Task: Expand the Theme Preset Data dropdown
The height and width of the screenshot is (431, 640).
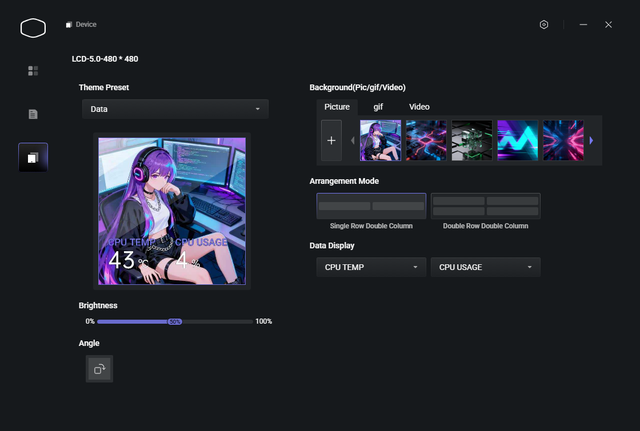Action: point(175,109)
